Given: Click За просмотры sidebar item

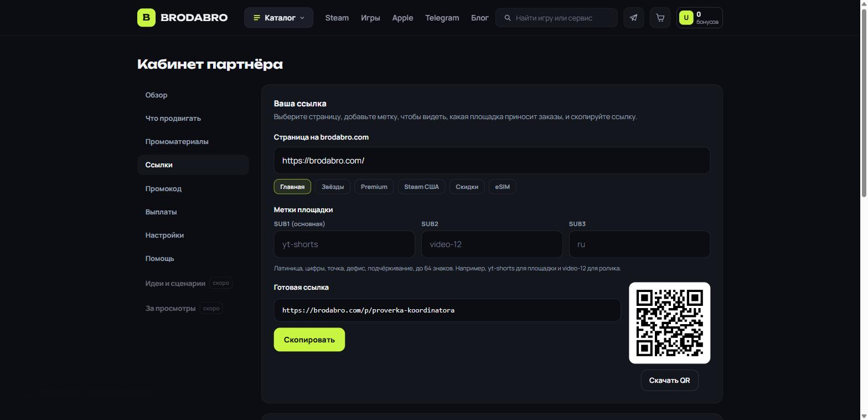Looking at the screenshot, I should (193, 308).
